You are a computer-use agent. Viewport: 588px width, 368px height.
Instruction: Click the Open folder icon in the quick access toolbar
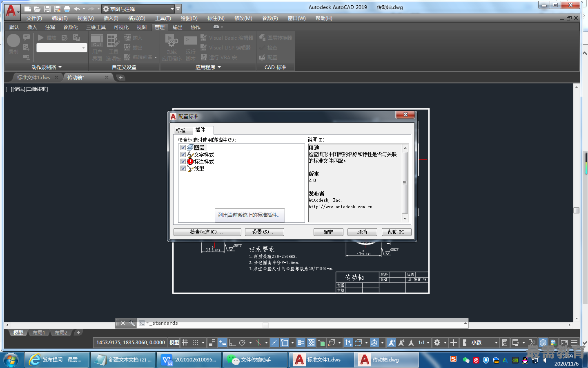(37, 9)
